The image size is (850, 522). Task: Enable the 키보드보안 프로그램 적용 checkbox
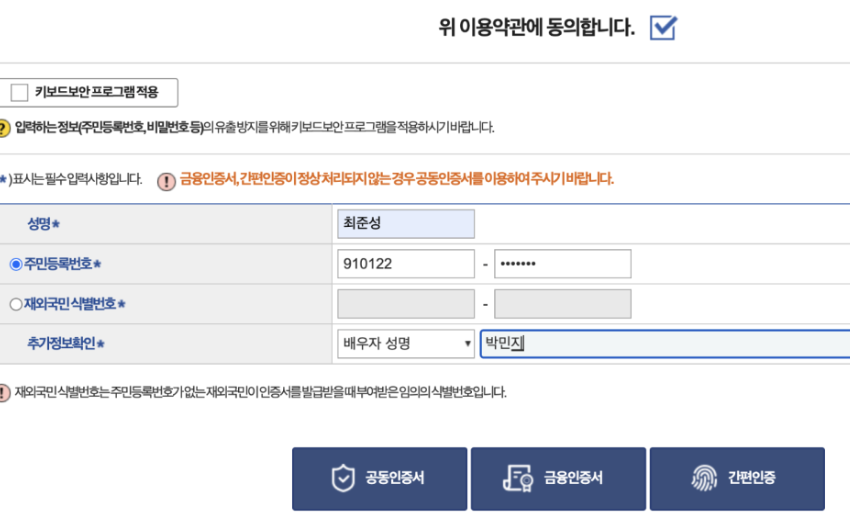[x=19, y=93]
